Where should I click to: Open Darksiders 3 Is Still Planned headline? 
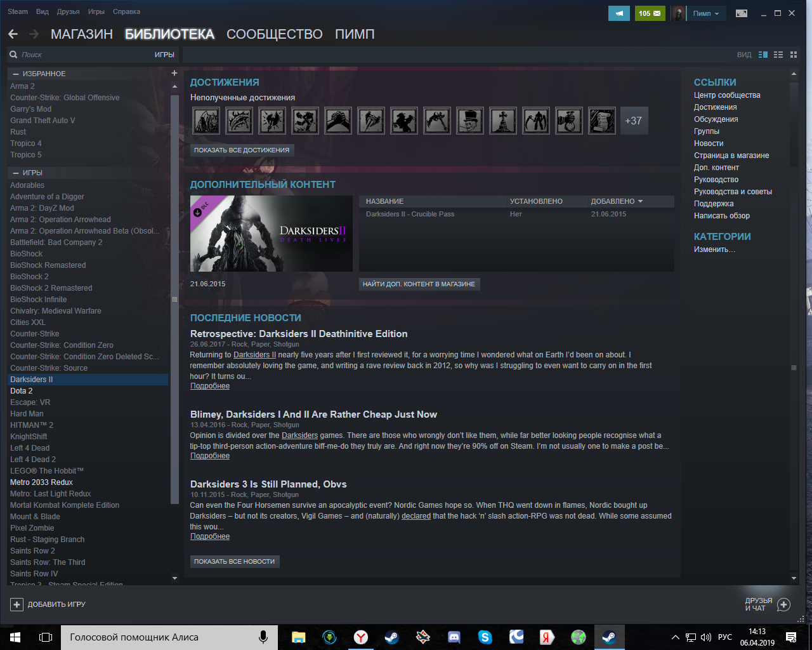click(268, 484)
